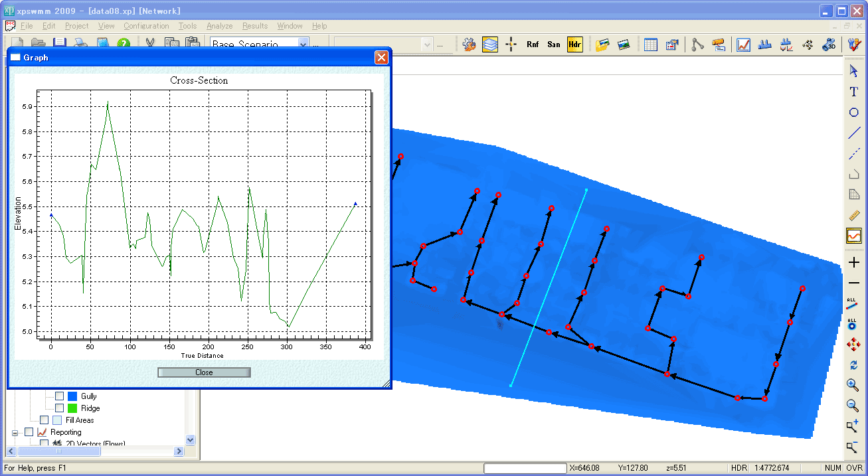Click the zoom in magnifier icon

coord(854,386)
